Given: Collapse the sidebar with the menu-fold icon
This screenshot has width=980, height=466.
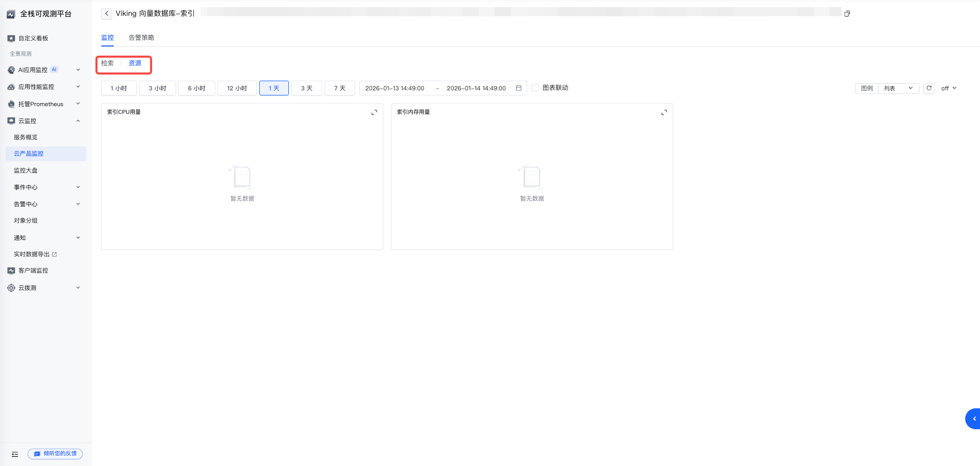Looking at the screenshot, I should [x=15, y=454].
